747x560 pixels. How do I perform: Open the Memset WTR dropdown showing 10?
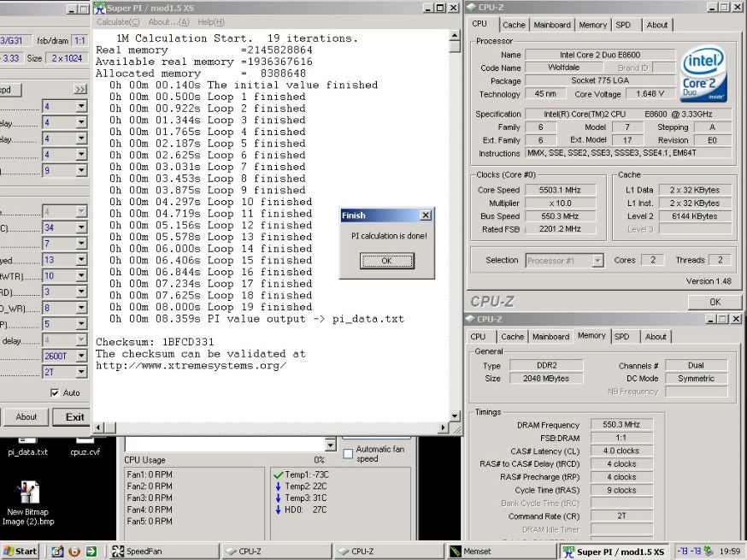point(81,275)
